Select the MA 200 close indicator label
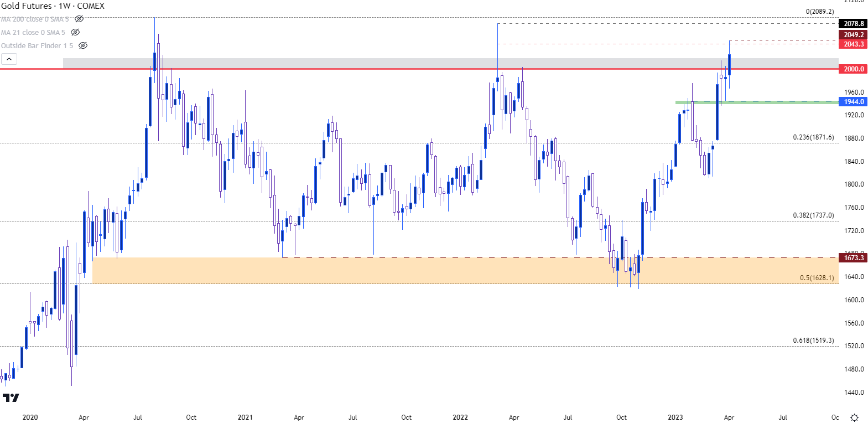Viewport: 868px width, 423px height. pyautogui.click(x=35, y=19)
